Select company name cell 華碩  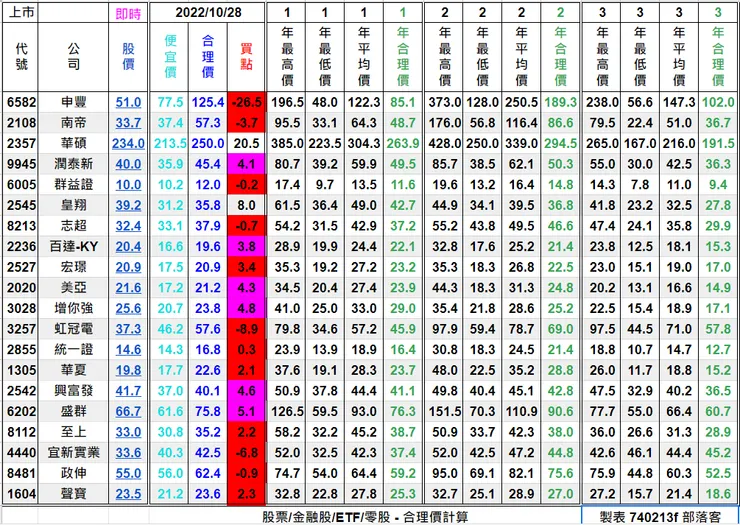tap(73, 143)
